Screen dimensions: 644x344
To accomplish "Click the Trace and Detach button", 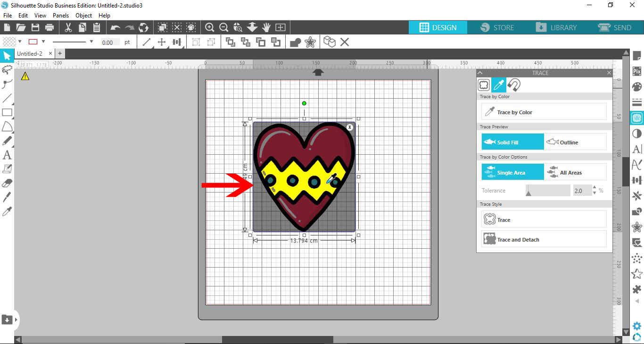I will coord(544,239).
